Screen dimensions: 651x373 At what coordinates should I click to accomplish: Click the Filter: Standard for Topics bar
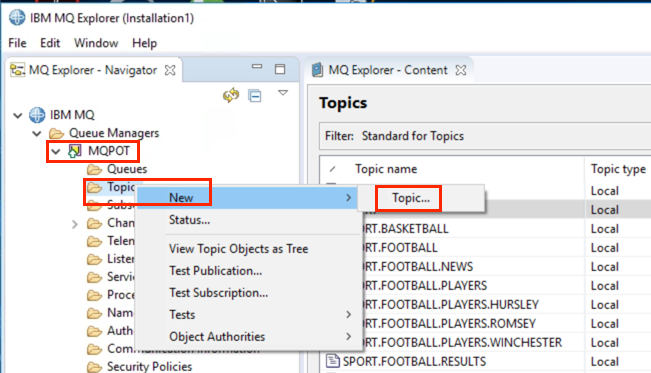[x=485, y=136]
